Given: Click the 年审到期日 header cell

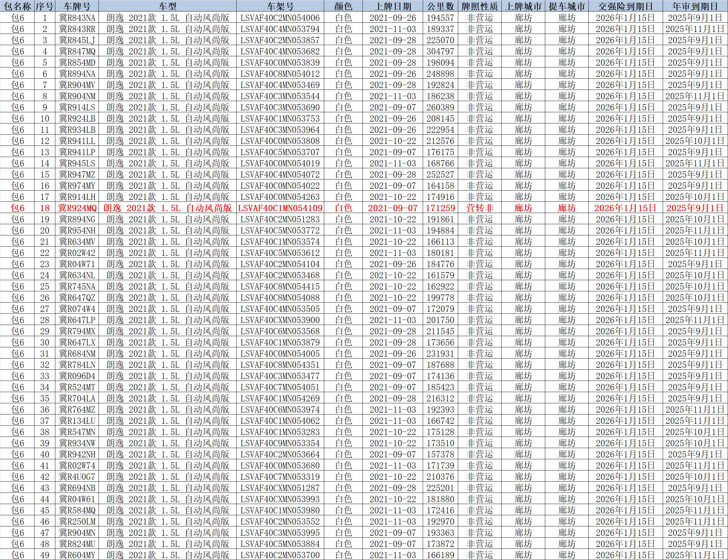Looking at the screenshot, I should click(695, 6).
